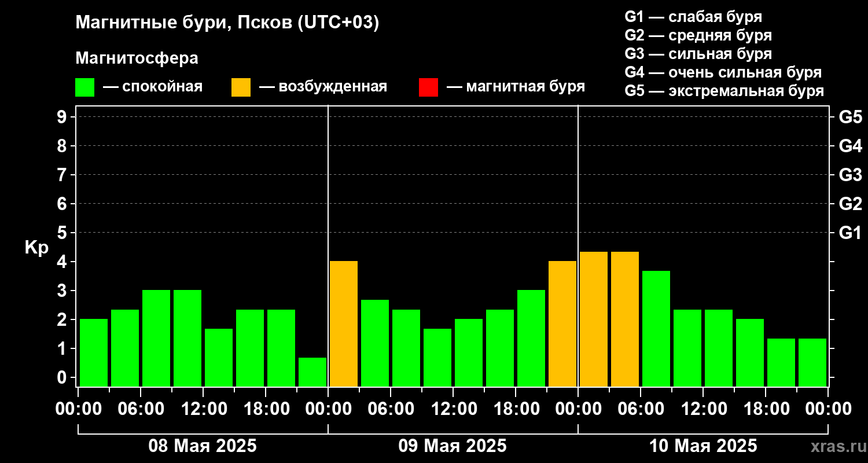
Task: Click the 'G5' label on right axis
Action: 850,117
